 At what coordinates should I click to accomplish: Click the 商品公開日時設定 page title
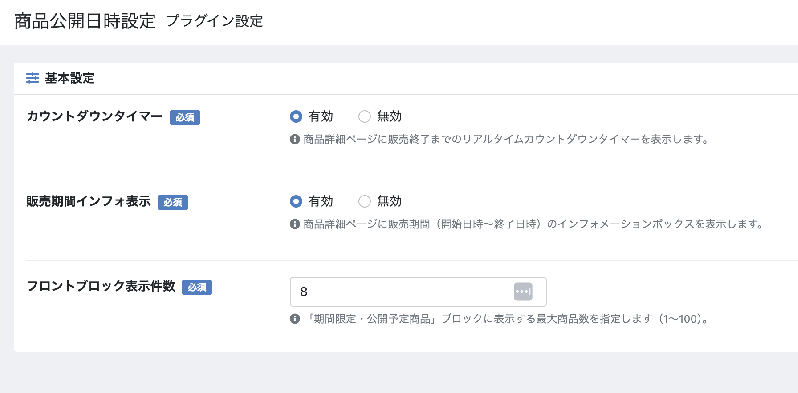click(x=84, y=21)
